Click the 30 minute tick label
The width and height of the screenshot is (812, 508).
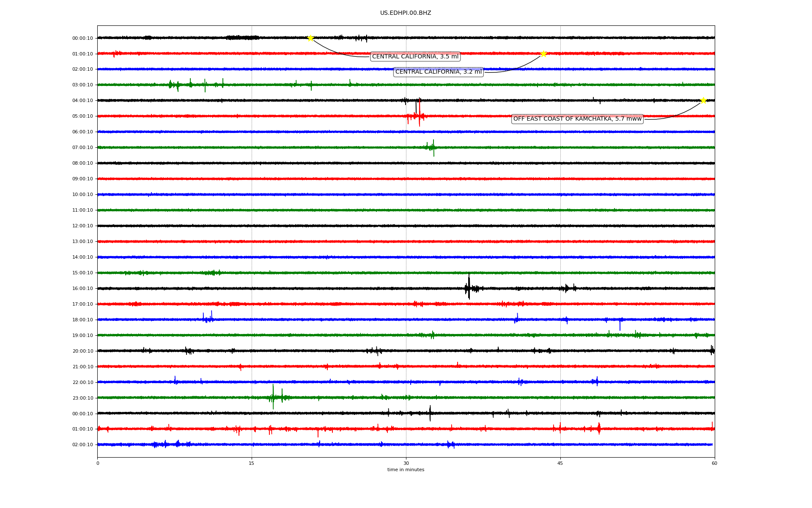pos(406,463)
